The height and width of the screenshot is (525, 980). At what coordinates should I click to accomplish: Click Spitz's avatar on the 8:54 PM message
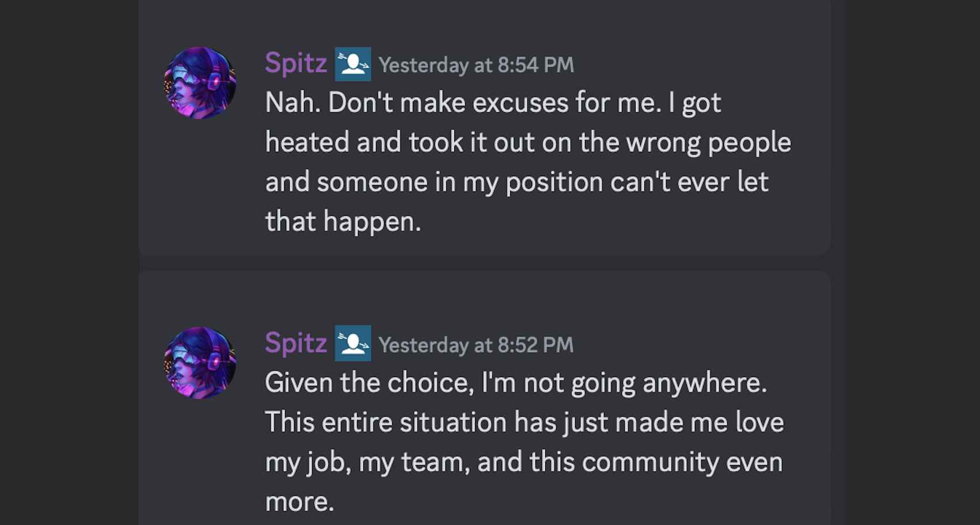click(x=200, y=83)
